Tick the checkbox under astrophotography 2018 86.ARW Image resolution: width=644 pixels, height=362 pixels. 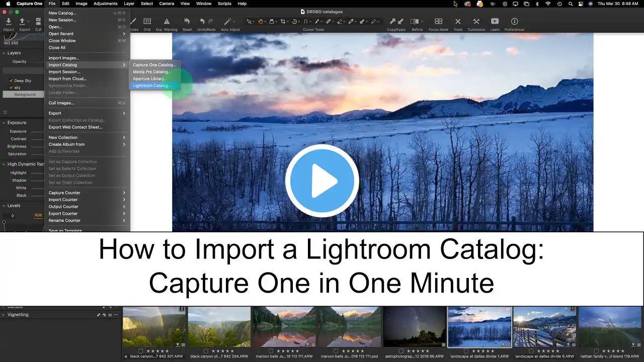point(401,351)
